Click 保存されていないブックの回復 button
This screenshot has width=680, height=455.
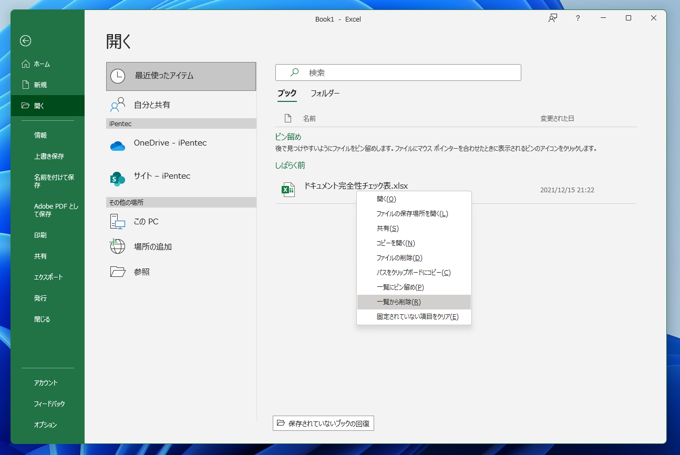323,423
